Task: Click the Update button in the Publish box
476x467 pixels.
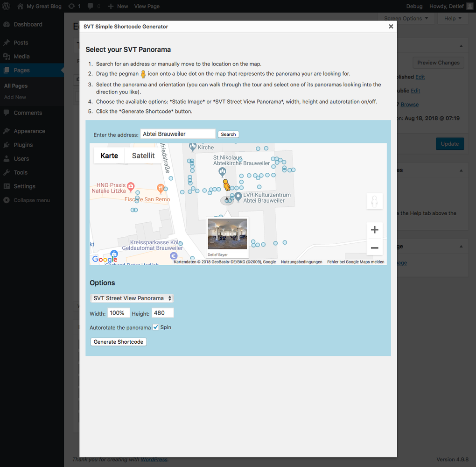Action: tap(449, 143)
